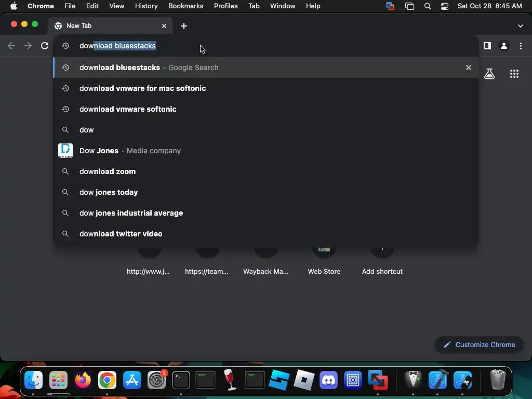Open Terminal from the Dock
The image size is (532, 399).
(181, 380)
